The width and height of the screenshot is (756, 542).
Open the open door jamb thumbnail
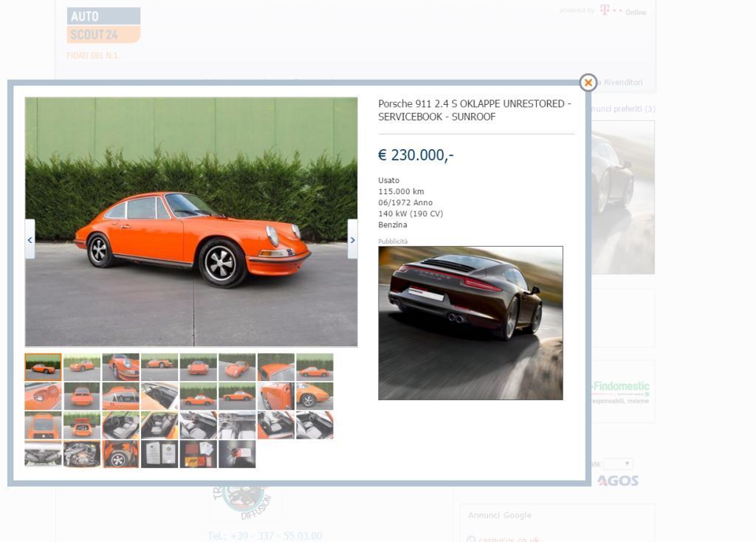(x=276, y=396)
